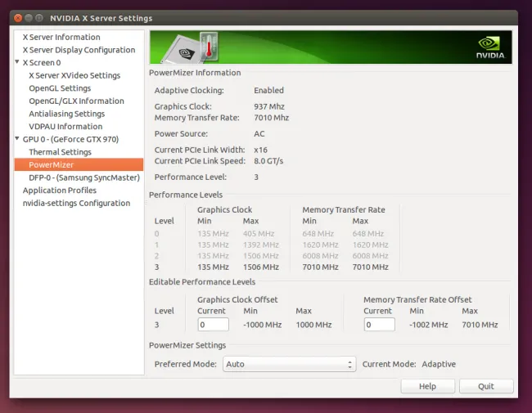
Task: Click the 937 Mhz graphics clock value
Action: [269, 106]
